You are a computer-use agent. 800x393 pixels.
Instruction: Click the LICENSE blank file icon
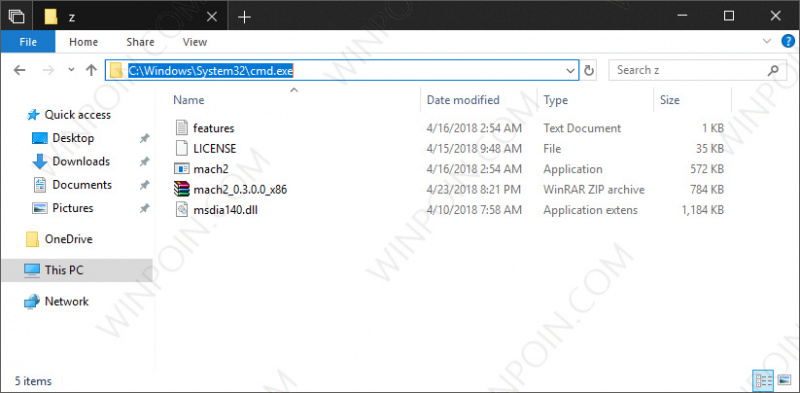click(x=182, y=149)
